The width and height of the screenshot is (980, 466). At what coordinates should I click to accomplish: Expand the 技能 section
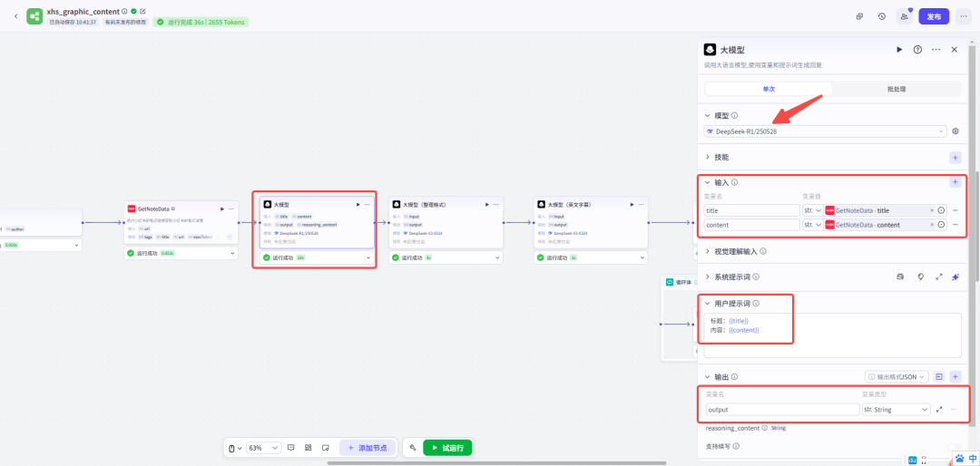coord(708,158)
